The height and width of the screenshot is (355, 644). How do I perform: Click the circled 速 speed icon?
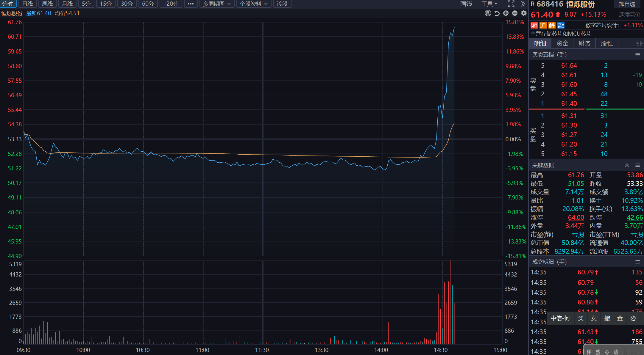tap(488, 13)
